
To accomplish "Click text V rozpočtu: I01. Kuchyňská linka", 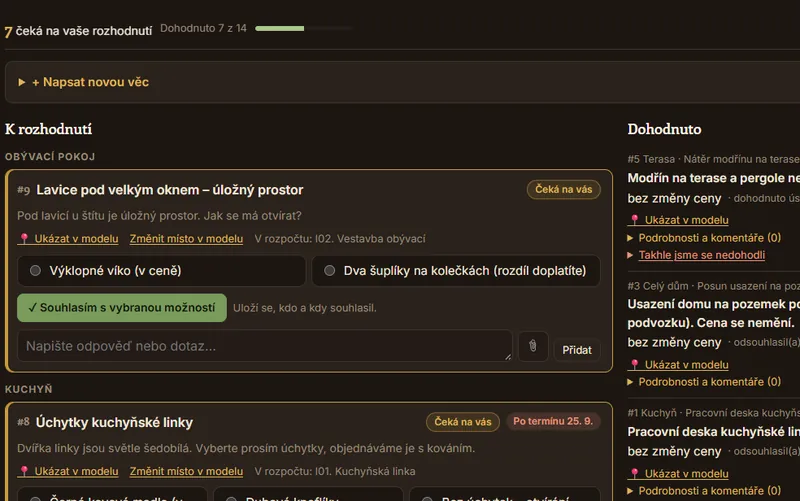I will (x=335, y=471).
